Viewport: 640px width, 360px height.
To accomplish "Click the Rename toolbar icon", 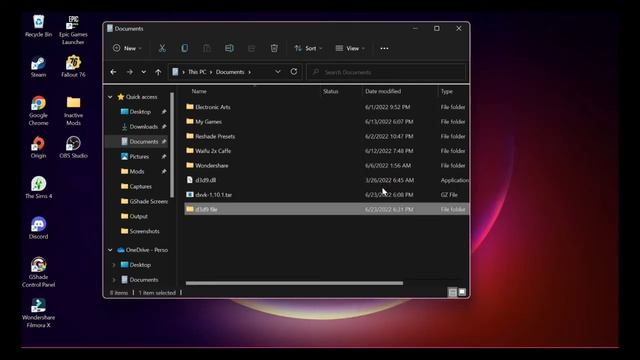I will coord(229,48).
